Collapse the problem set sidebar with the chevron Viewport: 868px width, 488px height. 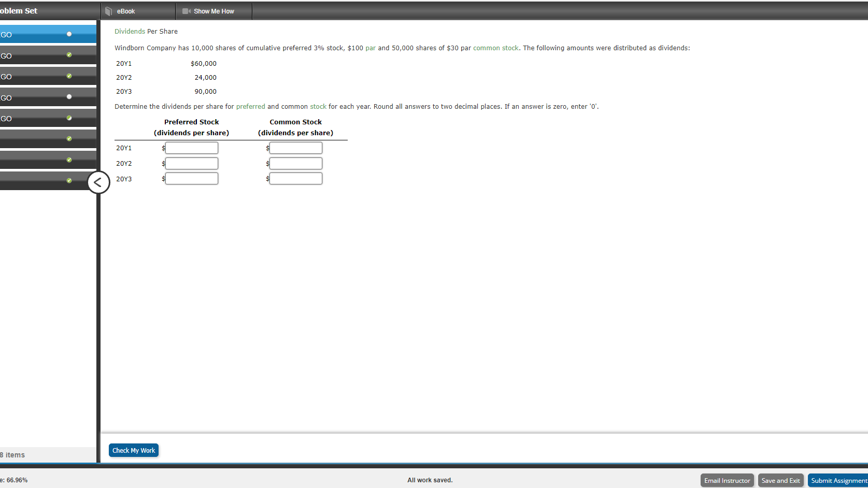pyautogui.click(x=98, y=182)
